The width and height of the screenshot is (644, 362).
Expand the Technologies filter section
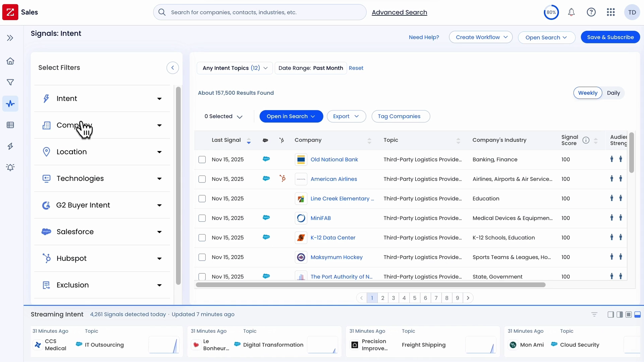102,178
